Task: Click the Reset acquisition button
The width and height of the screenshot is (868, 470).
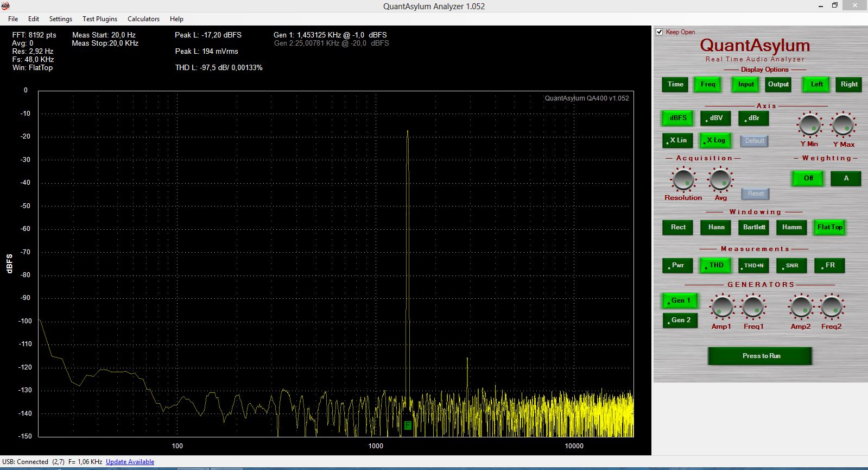Action: click(x=756, y=193)
